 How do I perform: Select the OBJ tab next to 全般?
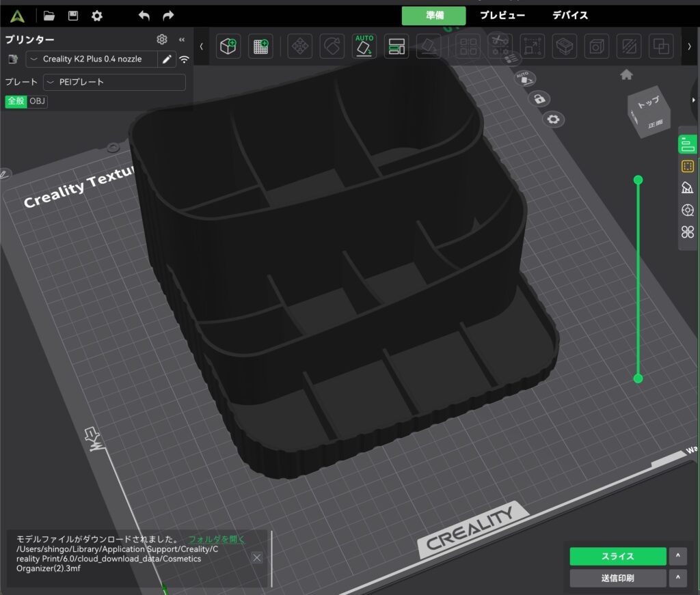[38, 101]
